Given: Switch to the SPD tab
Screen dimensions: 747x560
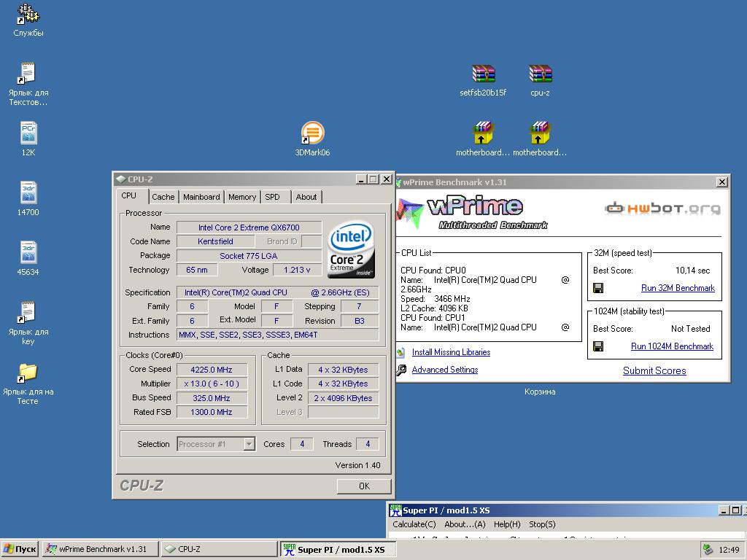Looking at the screenshot, I should (273, 197).
